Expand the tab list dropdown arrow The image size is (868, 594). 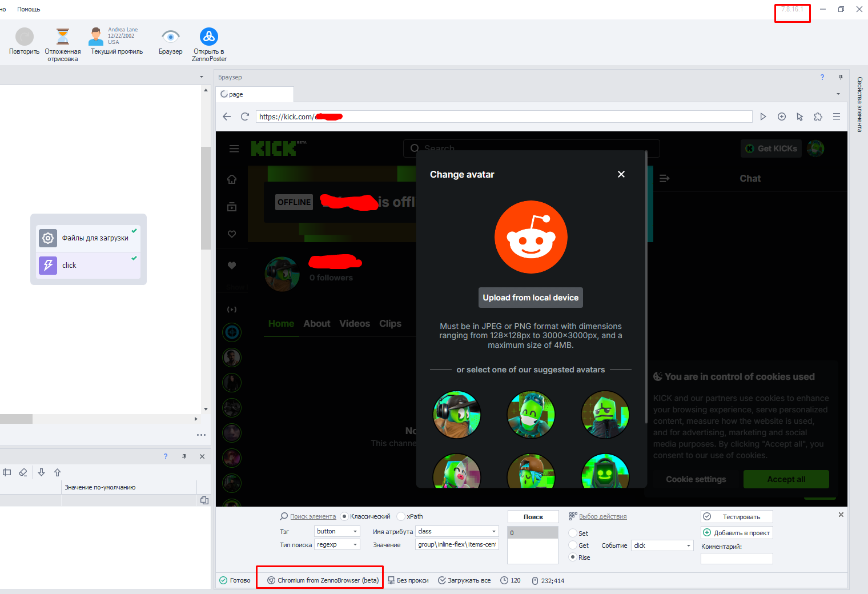pos(838,94)
